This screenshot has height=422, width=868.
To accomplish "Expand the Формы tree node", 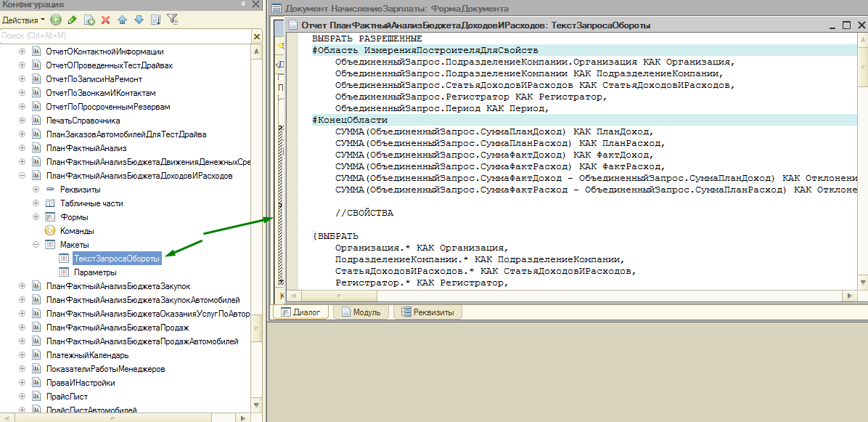I will pyautogui.click(x=36, y=217).
